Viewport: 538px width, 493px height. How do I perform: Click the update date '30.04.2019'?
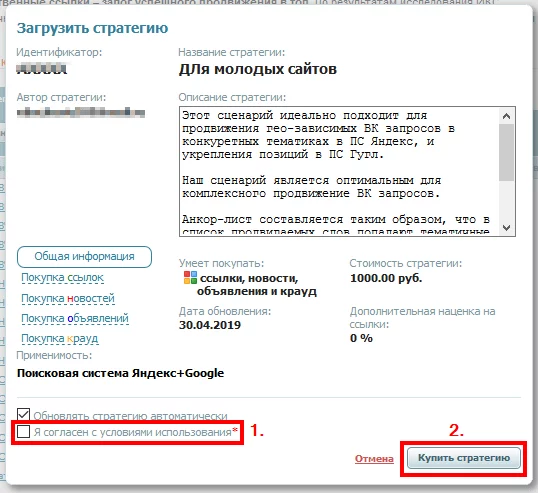tap(210, 325)
